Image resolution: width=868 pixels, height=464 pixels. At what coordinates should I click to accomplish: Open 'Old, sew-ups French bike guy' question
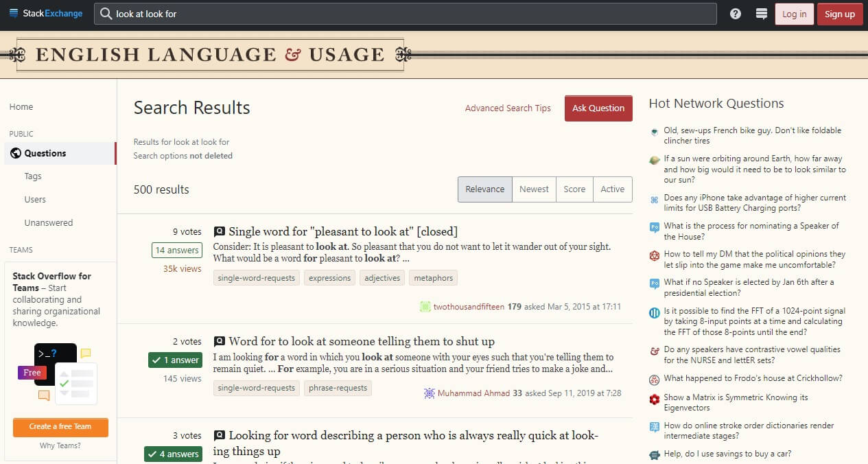pyautogui.click(x=753, y=135)
